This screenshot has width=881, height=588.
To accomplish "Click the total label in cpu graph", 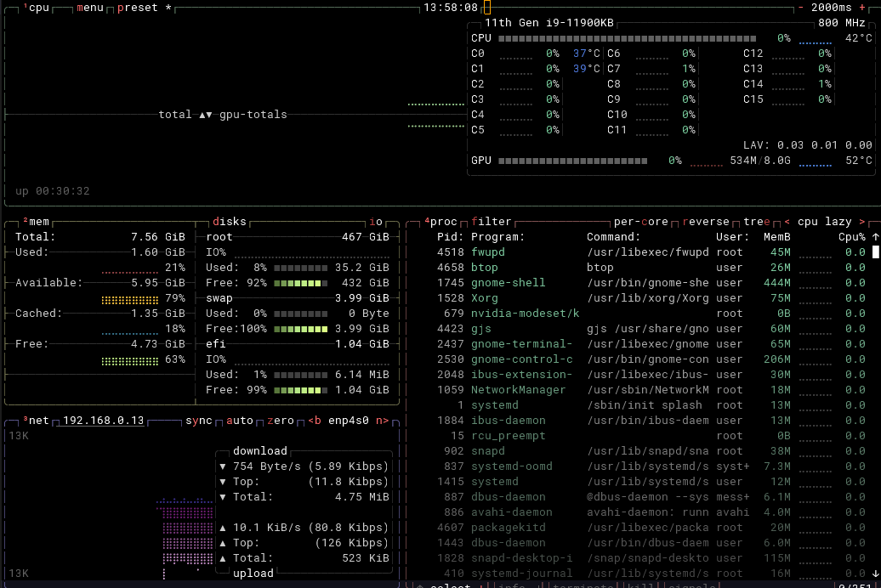I will [x=175, y=115].
